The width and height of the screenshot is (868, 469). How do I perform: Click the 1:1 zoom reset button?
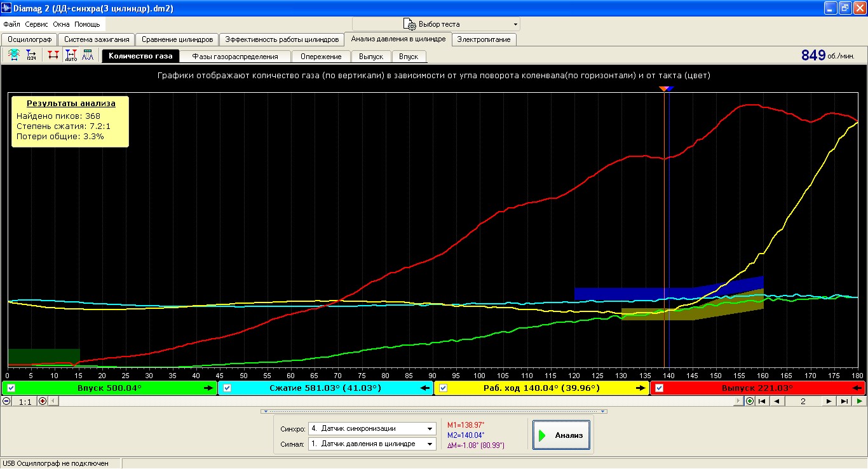click(x=25, y=401)
